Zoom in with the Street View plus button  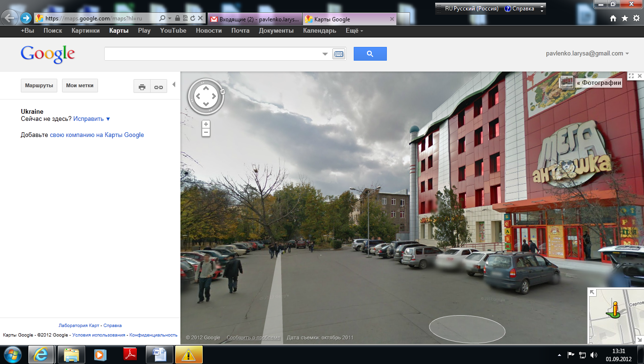tap(206, 124)
